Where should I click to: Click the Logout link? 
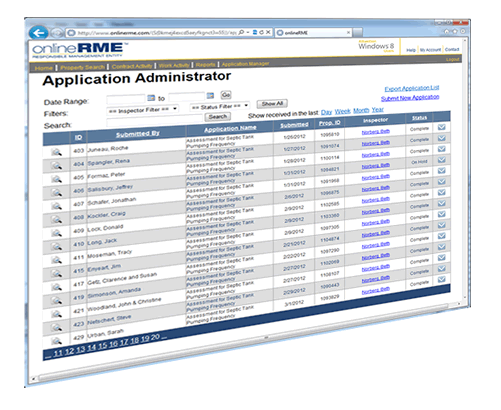pyautogui.click(x=453, y=59)
